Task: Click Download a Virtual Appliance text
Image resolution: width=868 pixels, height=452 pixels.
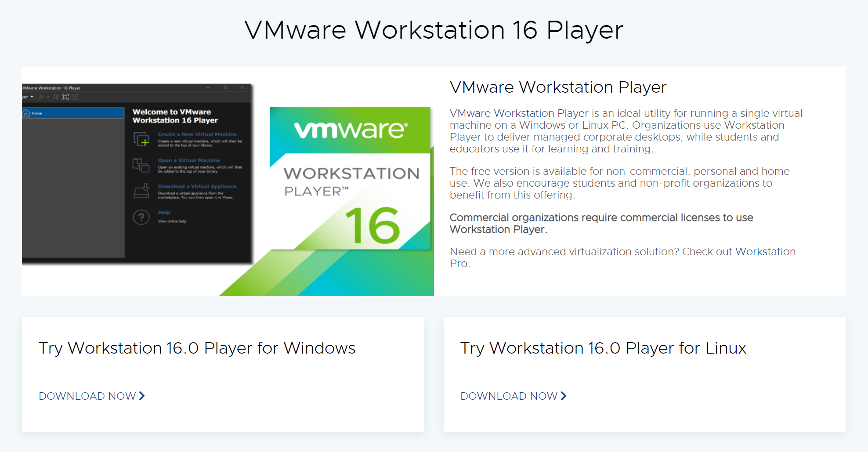Action: point(197,186)
